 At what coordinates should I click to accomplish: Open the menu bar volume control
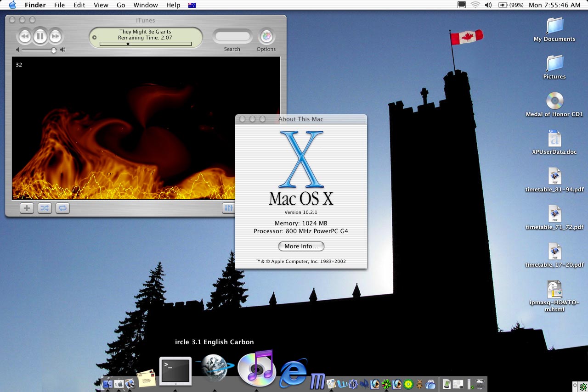tap(488, 5)
